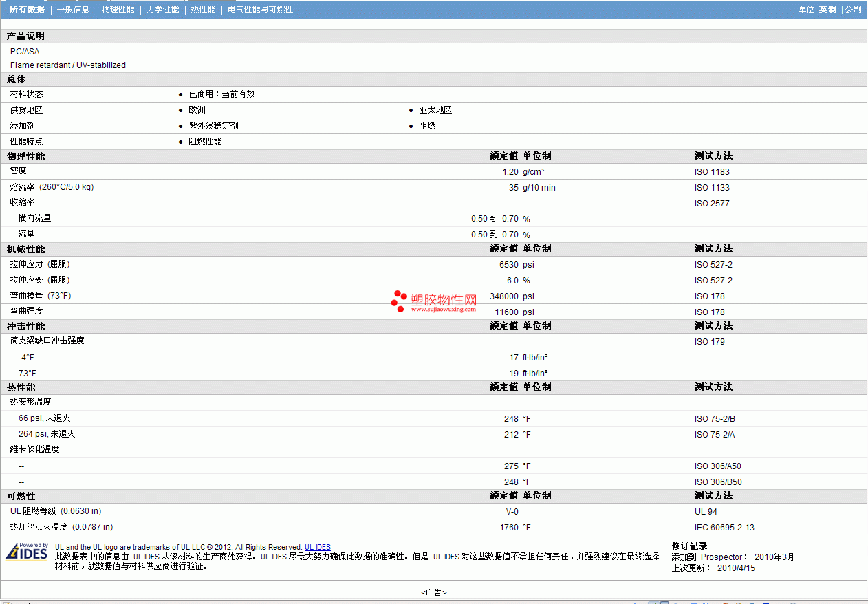Screen dimensions: 868x604
Task: Click the 材料状态 row label
Action: 26,94
